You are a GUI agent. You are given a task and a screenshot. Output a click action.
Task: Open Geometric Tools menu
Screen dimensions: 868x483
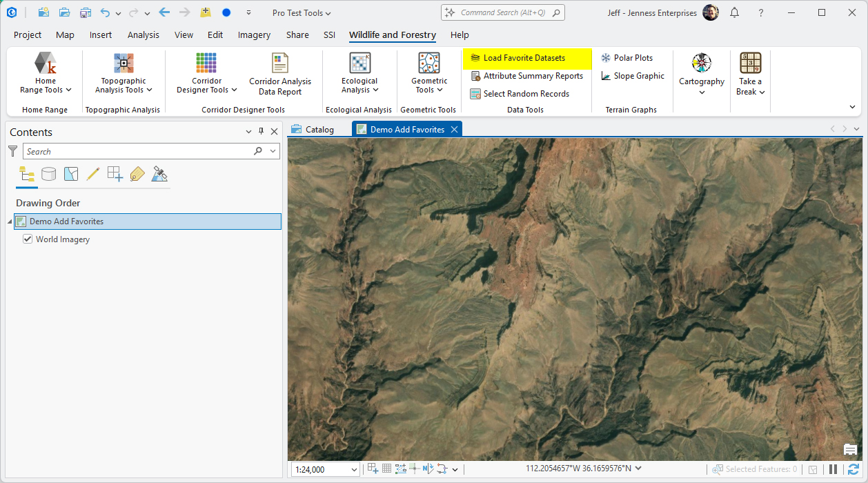(x=429, y=75)
